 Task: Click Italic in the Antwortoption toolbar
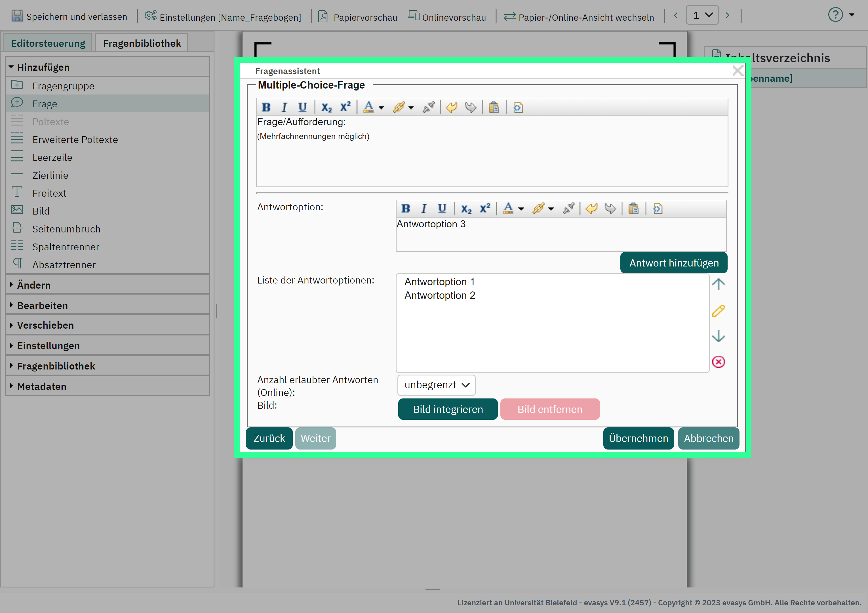[424, 208]
